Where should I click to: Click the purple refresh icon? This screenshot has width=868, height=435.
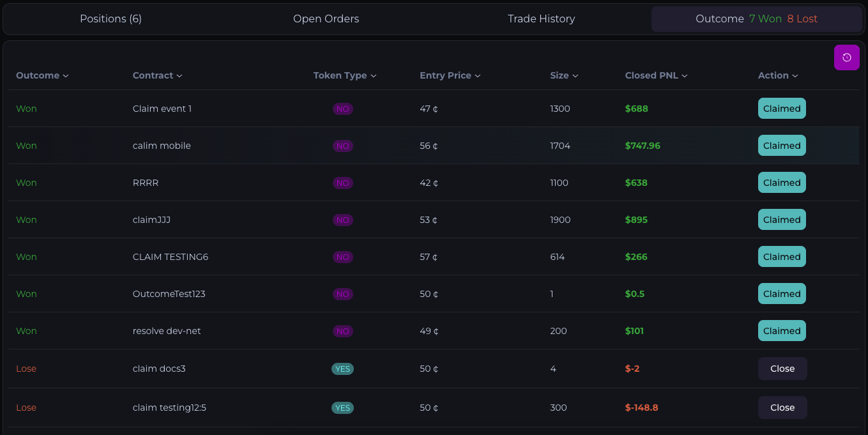pyautogui.click(x=846, y=57)
